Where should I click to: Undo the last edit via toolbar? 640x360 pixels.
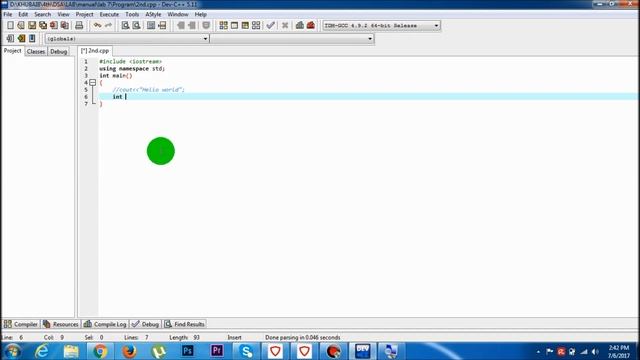tap(98, 25)
